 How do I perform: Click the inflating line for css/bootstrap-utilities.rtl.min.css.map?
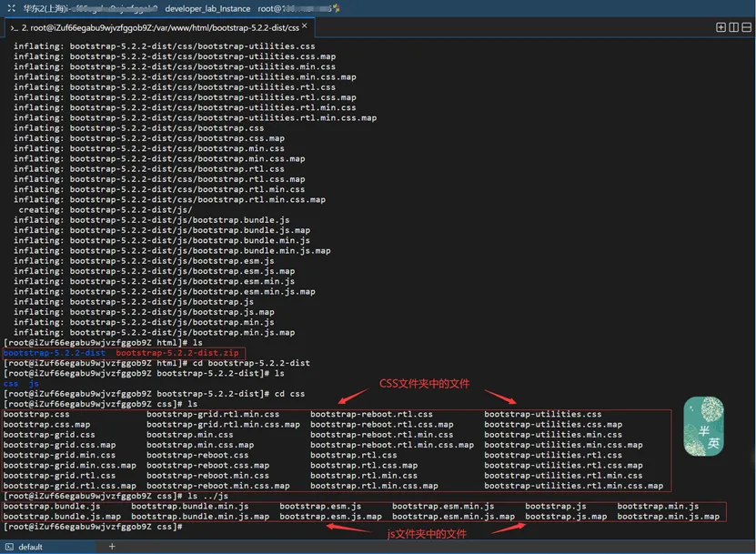click(x=196, y=117)
